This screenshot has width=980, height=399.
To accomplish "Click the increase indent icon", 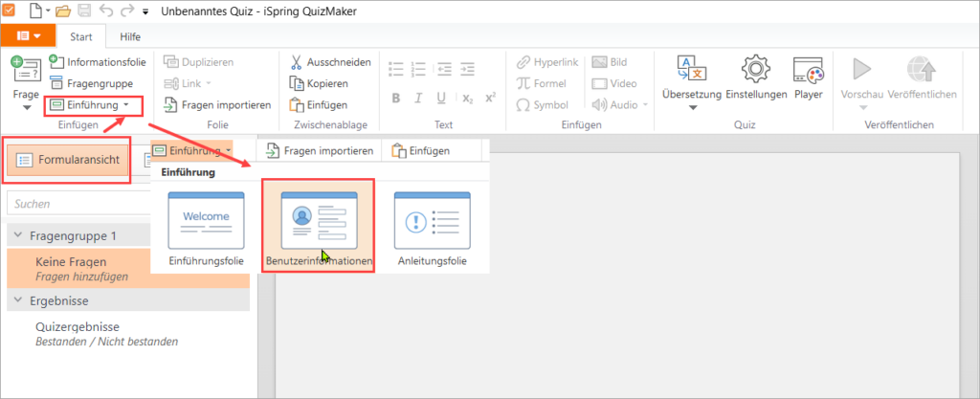I will tap(467, 68).
